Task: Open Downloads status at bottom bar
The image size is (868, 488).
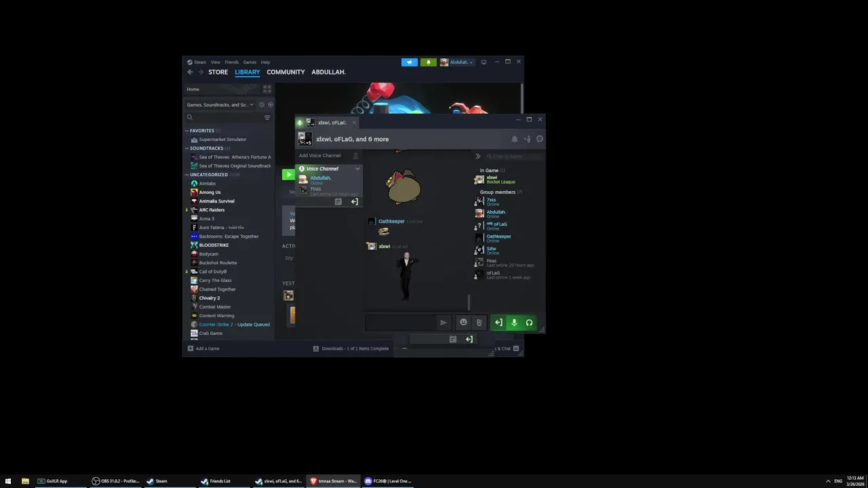Action: click(351, 348)
